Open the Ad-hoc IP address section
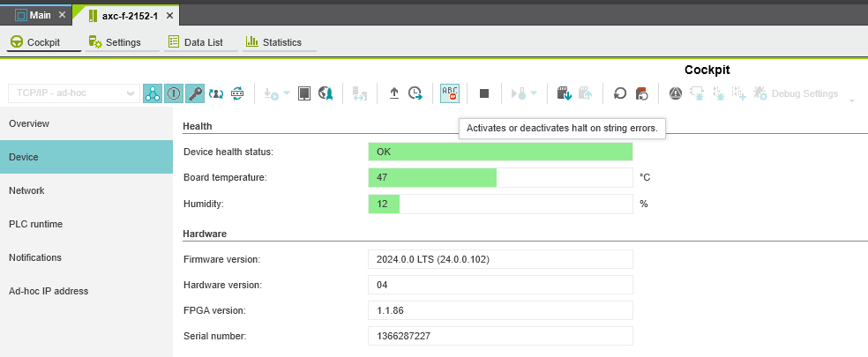Image resolution: width=868 pixels, height=357 pixels. (86, 291)
